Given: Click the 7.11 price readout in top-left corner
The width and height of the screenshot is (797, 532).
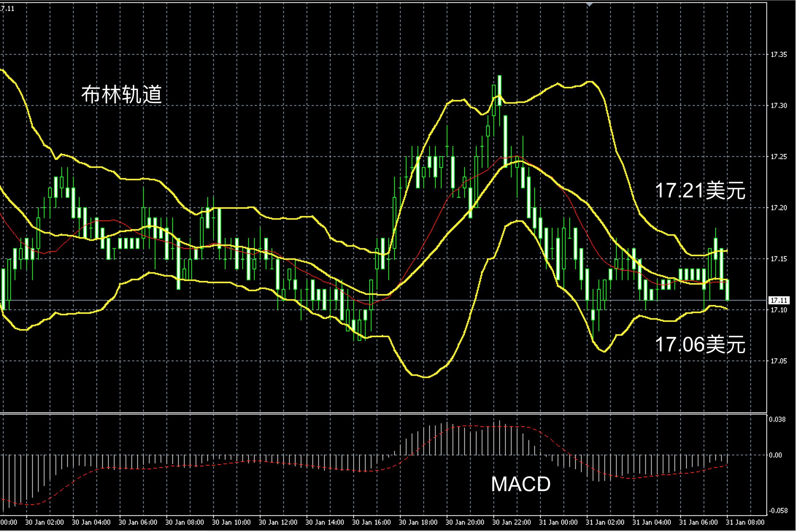Looking at the screenshot, I should coord(7,9).
